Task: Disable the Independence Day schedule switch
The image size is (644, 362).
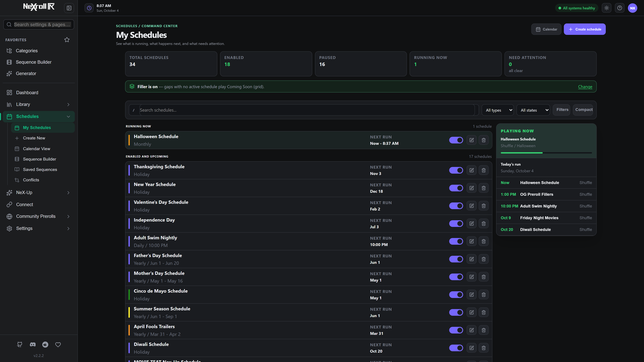Action: (x=456, y=224)
